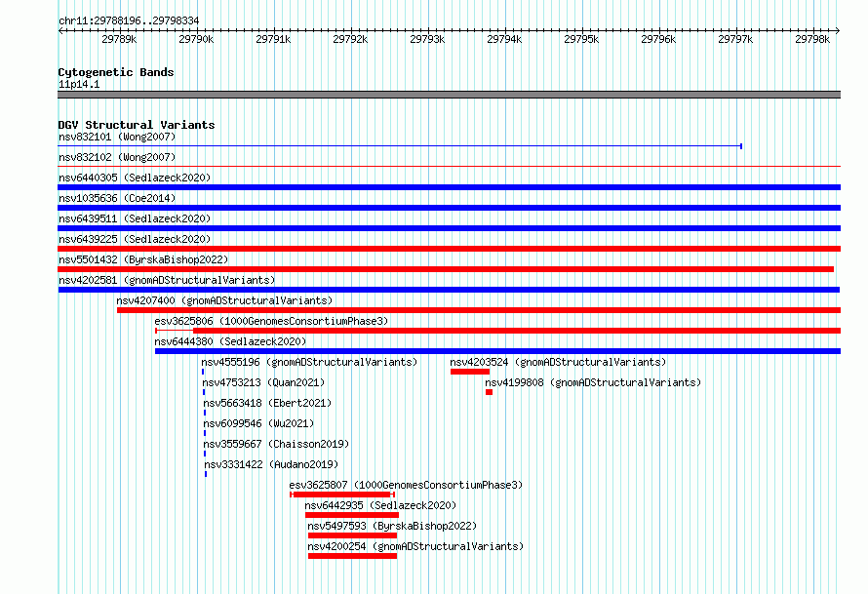Click nsv4200254 gnomAD variant label
The height and width of the screenshot is (594, 868).
[x=415, y=546]
